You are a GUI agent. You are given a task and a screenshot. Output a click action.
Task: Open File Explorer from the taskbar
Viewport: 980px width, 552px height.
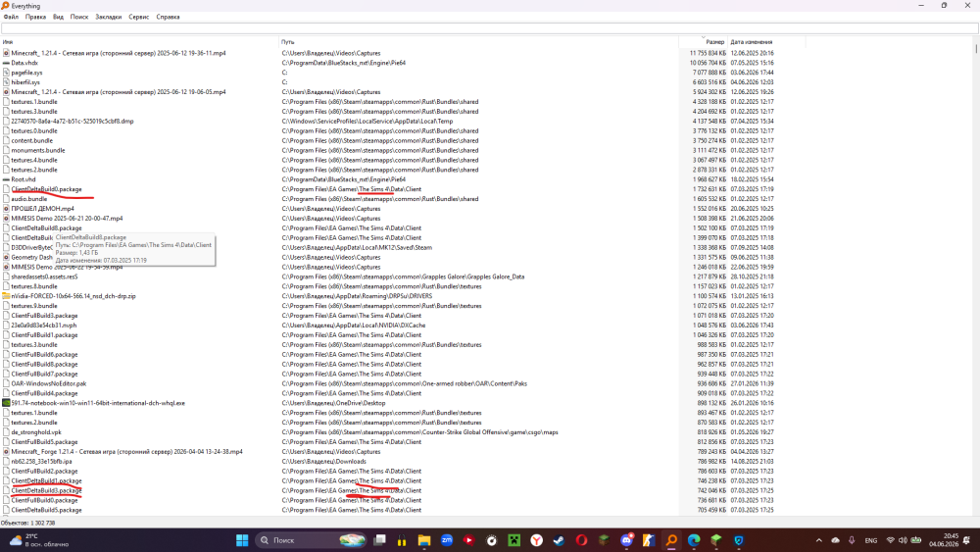[424, 540]
